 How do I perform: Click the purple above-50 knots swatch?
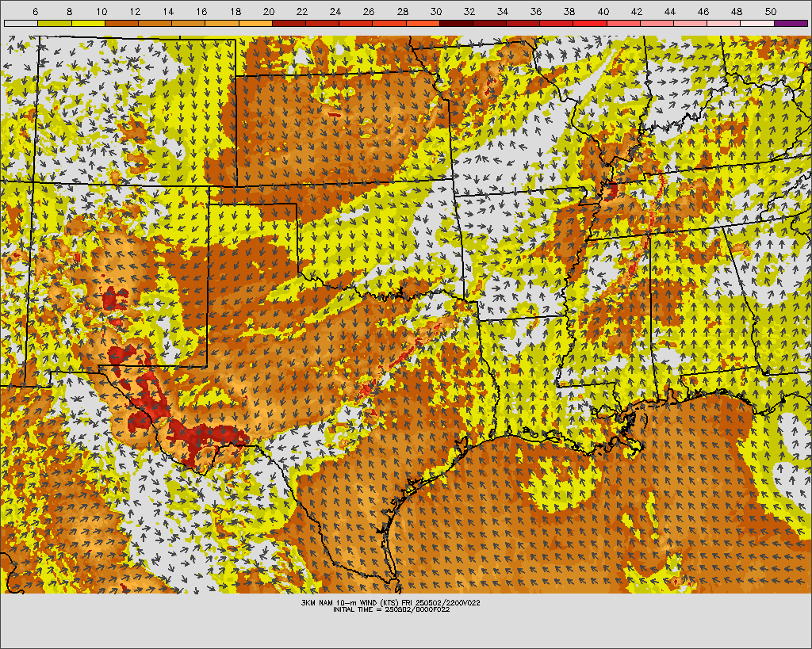point(791,23)
